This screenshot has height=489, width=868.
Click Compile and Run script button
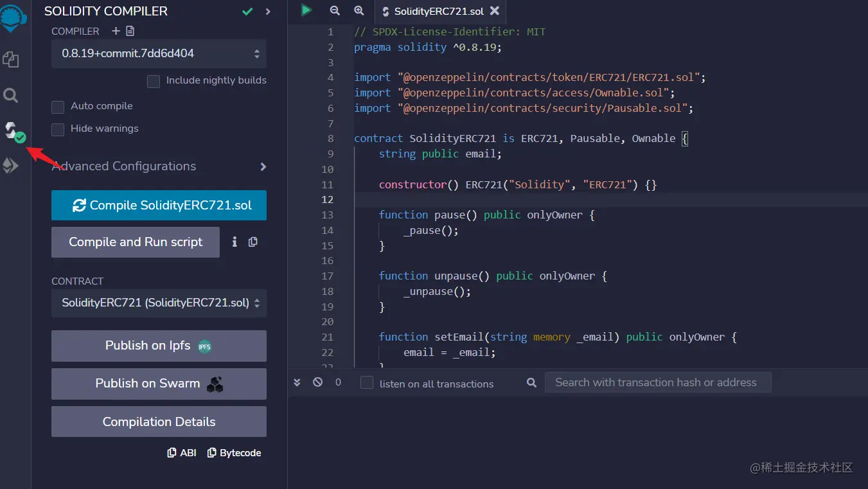(x=136, y=242)
